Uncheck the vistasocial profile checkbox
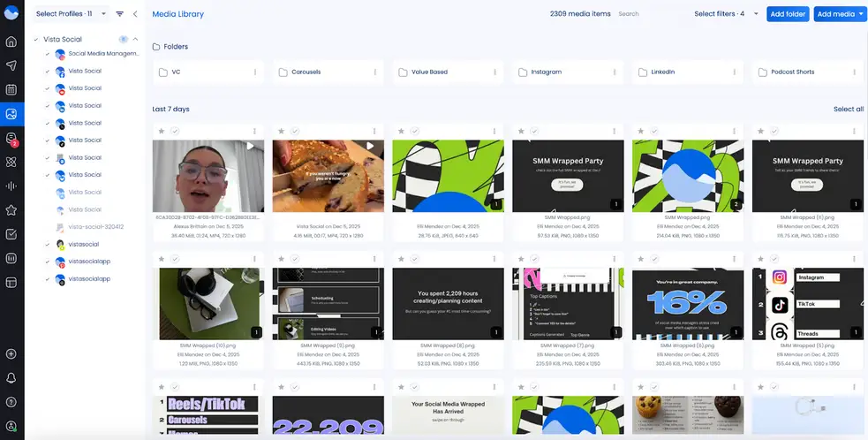This screenshot has height=440, width=868. 48,244
